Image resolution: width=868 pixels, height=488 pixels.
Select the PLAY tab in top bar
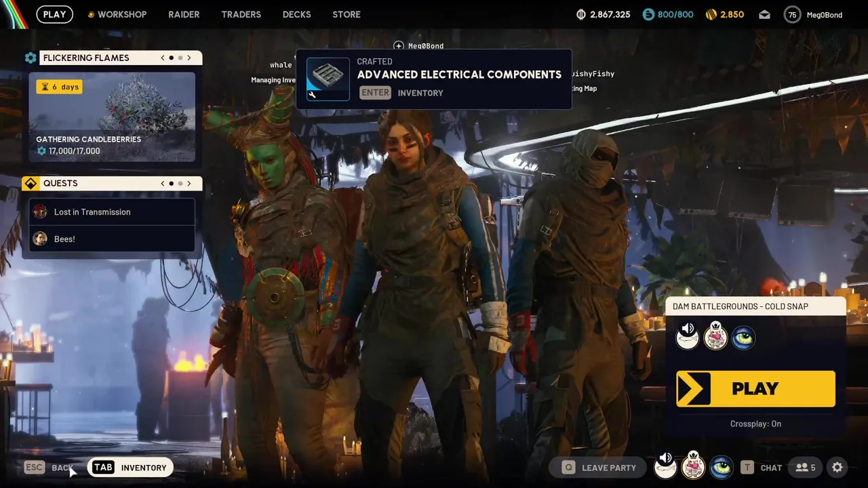click(x=55, y=14)
